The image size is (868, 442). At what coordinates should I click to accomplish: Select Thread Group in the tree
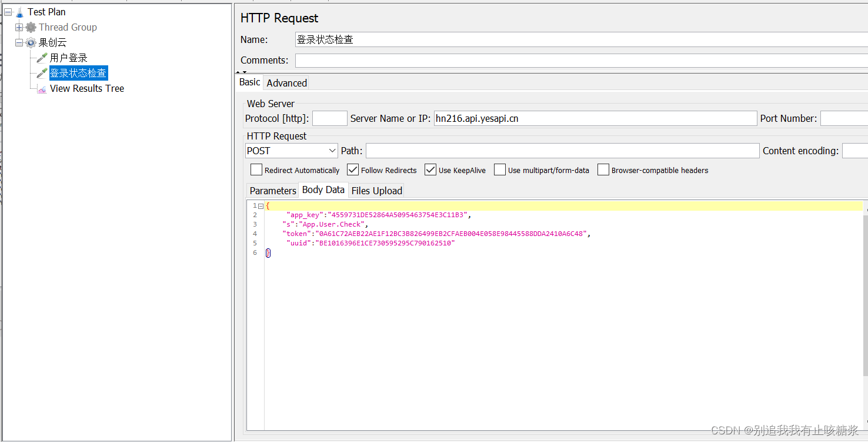pos(68,27)
